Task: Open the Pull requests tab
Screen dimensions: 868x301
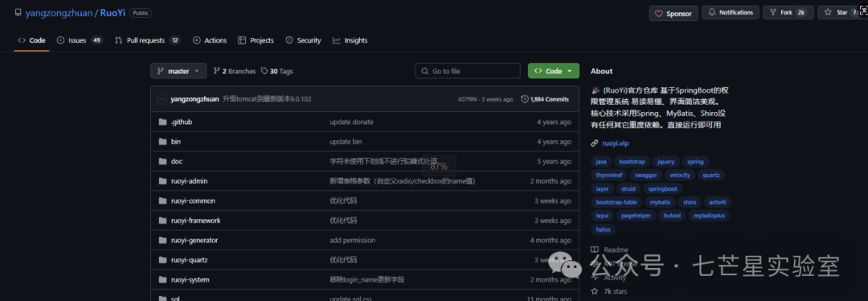Action: click(147, 40)
